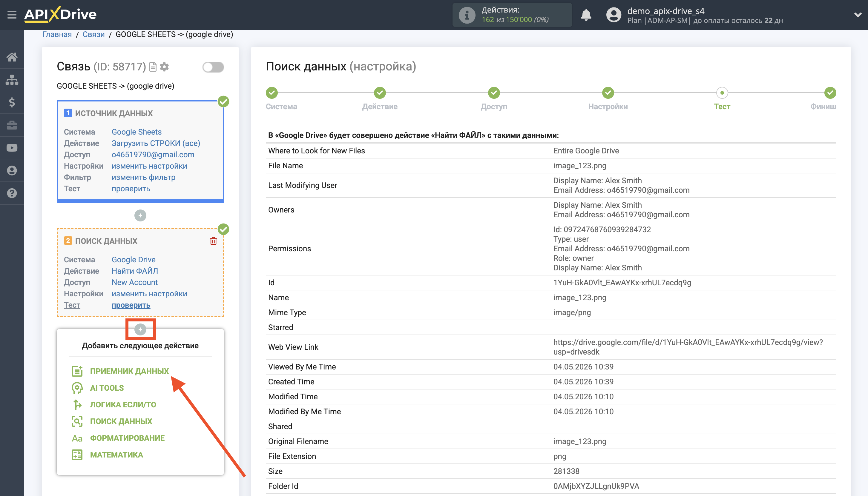Go to Система step

[x=272, y=93]
